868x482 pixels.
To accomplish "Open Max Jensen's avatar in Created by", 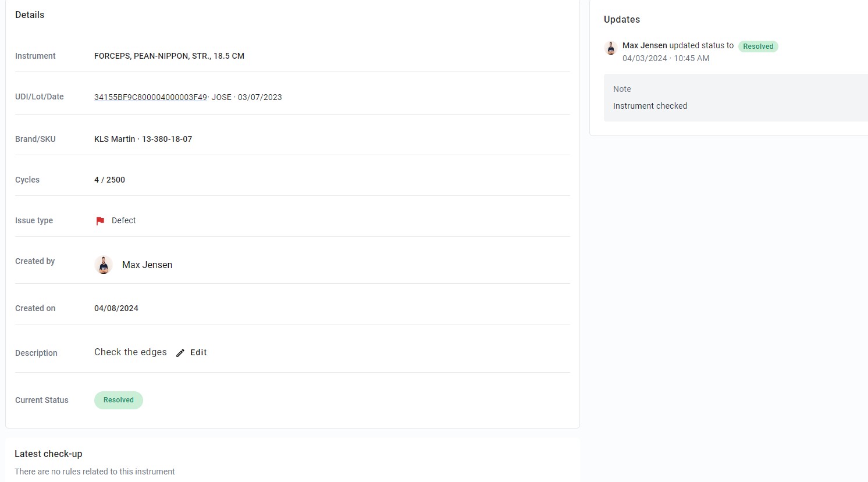I will [104, 265].
